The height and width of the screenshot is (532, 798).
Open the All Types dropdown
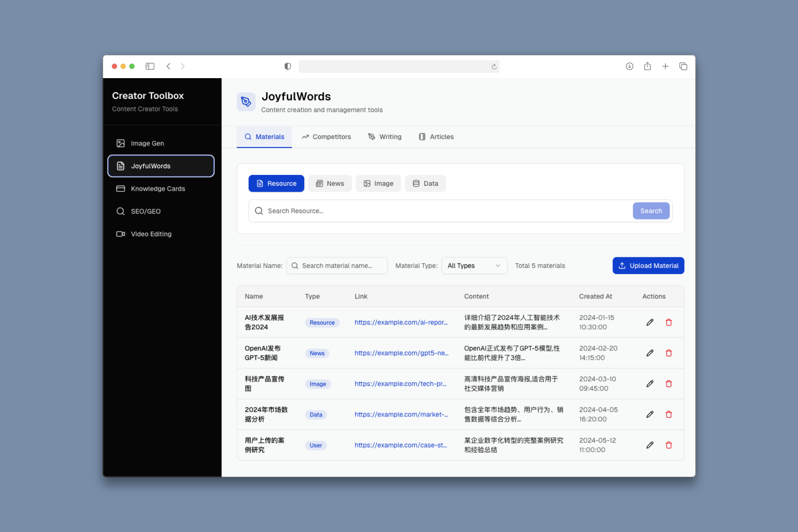point(474,266)
